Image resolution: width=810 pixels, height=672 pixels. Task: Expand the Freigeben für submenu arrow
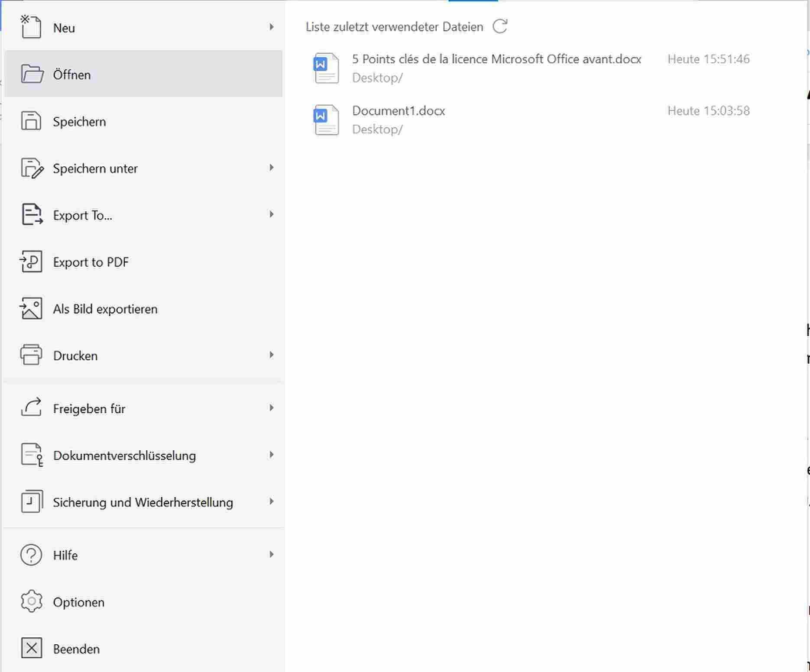[271, 408]
